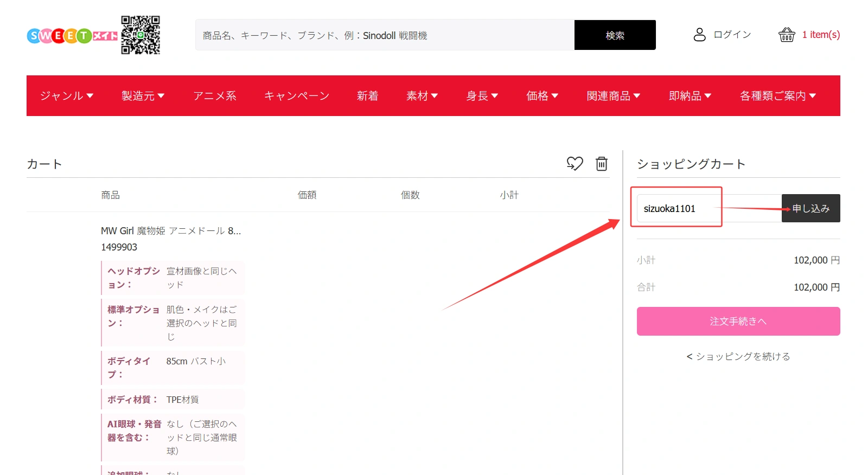Expand the ジャンル dropdown menu

tap(67, 96)
